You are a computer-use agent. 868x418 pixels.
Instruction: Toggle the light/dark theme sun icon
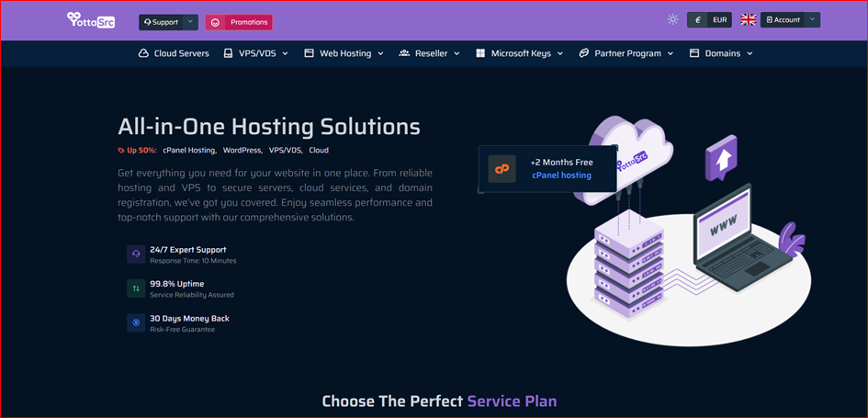coord(673,20)
